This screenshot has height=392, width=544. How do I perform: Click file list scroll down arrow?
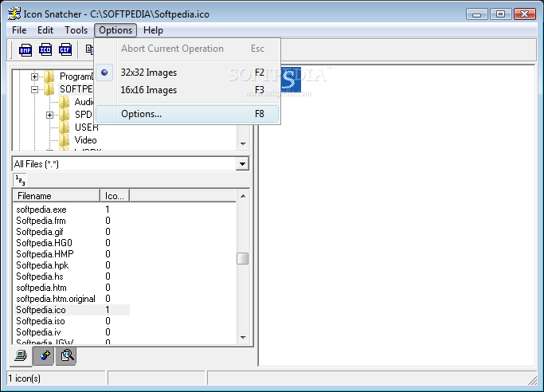point(243,337)
